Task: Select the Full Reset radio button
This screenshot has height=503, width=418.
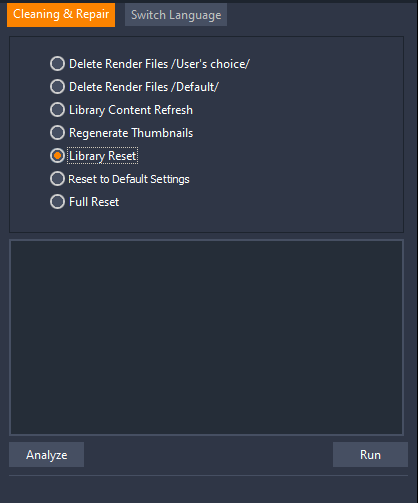Action: pos(57,202)
